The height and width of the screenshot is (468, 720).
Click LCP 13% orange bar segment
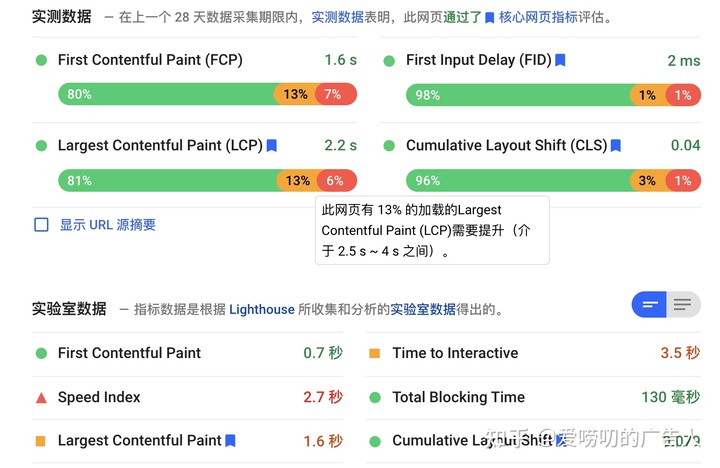297,181
